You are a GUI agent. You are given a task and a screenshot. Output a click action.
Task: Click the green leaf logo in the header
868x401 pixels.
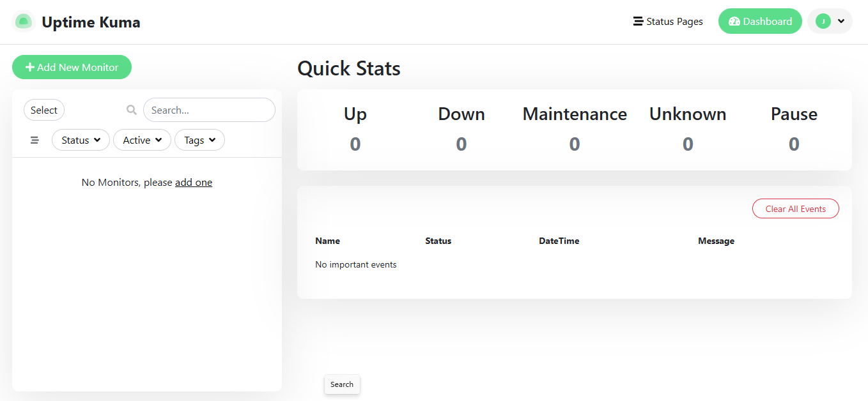(24, 21)
